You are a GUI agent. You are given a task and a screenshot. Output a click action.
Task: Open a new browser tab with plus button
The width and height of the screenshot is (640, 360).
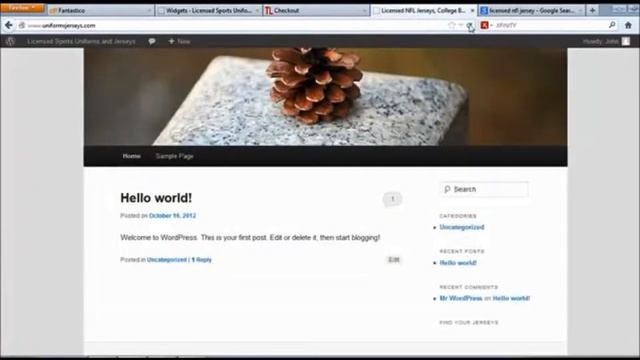[592, 10]
